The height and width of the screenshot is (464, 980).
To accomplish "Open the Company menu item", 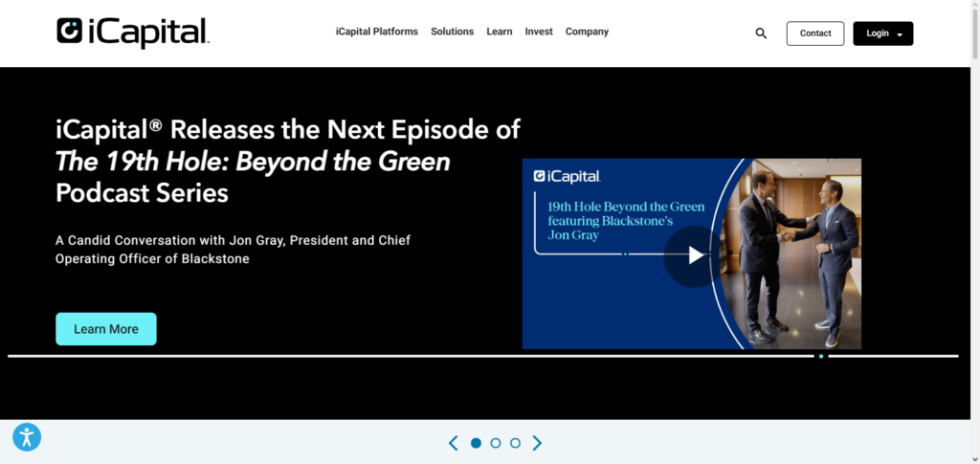I will click(x=587, y=32).
